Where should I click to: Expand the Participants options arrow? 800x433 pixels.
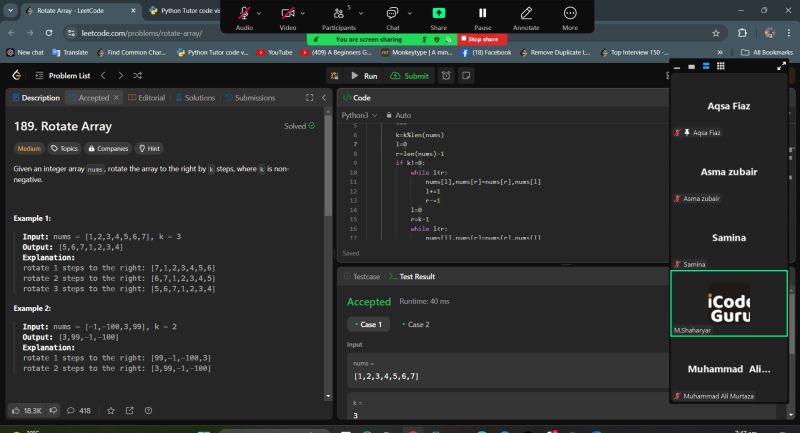pyautogui.click(x=361, y=13)
